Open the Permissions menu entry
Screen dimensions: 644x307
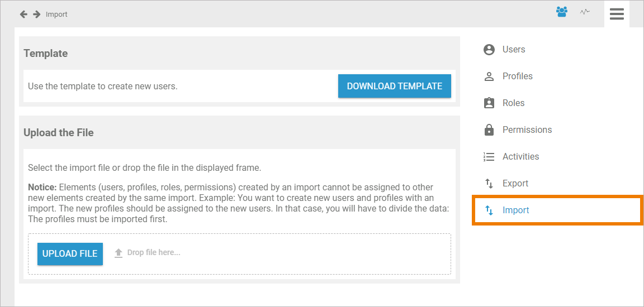(527, 130)
